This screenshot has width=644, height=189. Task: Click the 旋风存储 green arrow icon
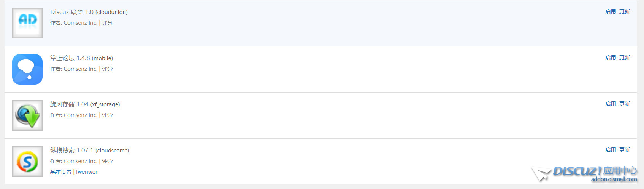[x=27, y=115]
